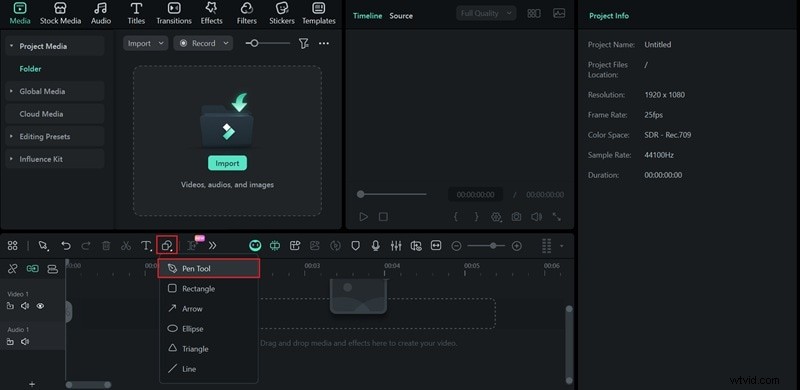800x390 pixels.
Task: Open the Import dropdown
Action: 145,43
